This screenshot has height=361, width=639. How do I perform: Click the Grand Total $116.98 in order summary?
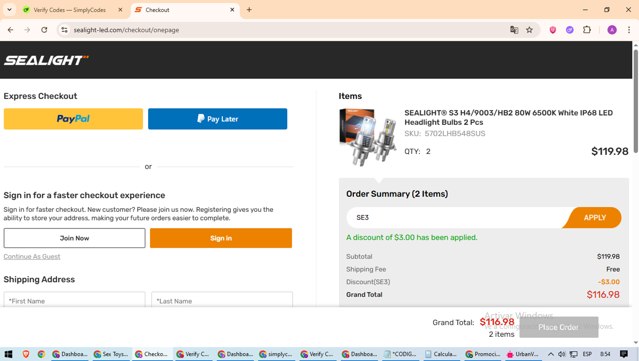tap(603, 295)
